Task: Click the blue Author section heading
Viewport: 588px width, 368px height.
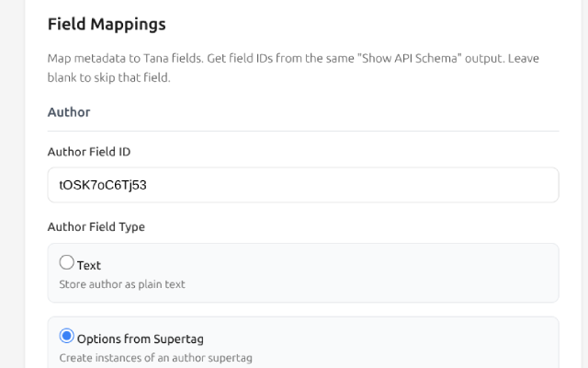Action: [x=69, y=112]
